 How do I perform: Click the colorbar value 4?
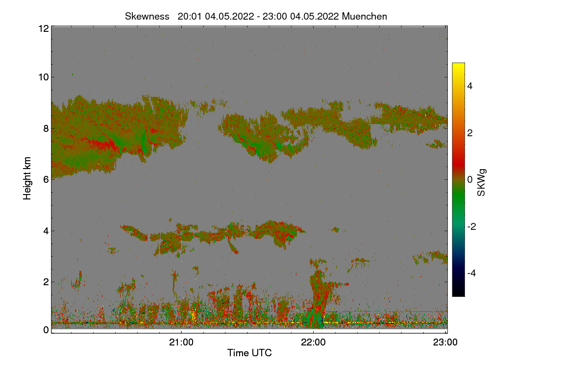tap(470, 86)
